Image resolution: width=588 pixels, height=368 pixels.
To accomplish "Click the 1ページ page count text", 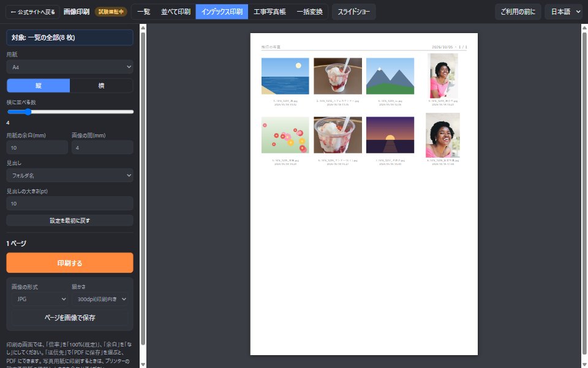I will (x=16, y=243).
